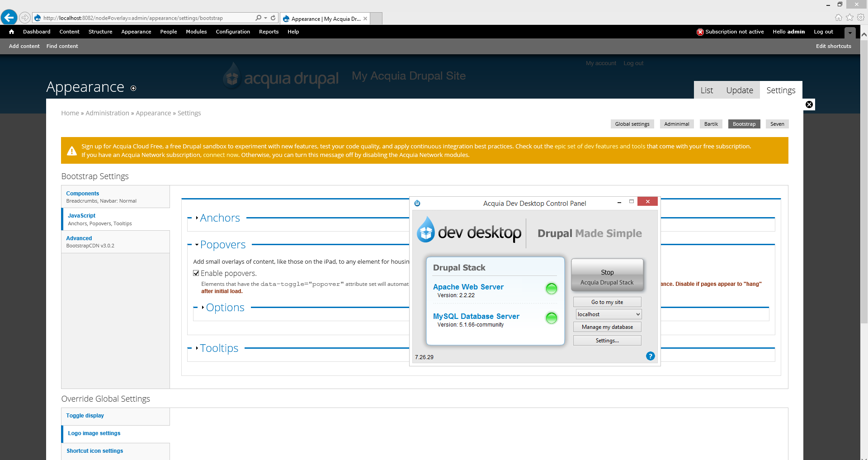Open the Modules admin menu
Screen dimensions: 868x460
196,32
